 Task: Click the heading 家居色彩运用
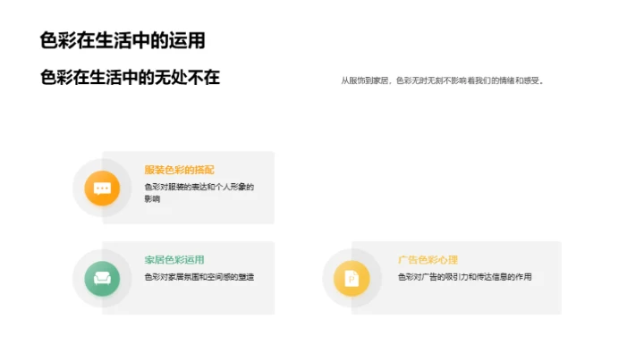point(174,260)
